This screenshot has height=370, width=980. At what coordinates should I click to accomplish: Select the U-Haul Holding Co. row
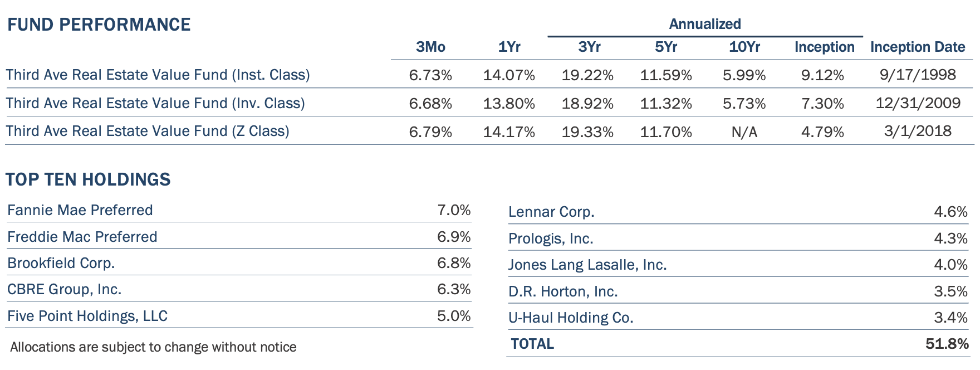tap(571, 318)
